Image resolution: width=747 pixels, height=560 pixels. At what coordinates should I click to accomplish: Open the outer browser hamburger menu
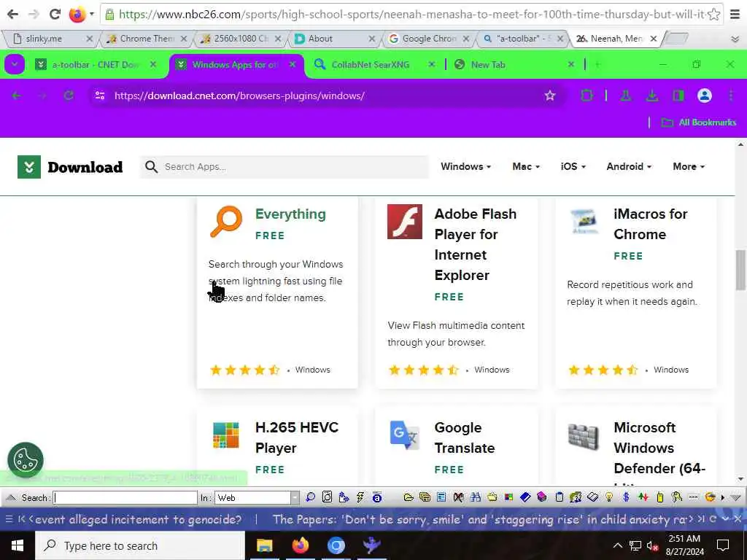click(x=735, y=15)
